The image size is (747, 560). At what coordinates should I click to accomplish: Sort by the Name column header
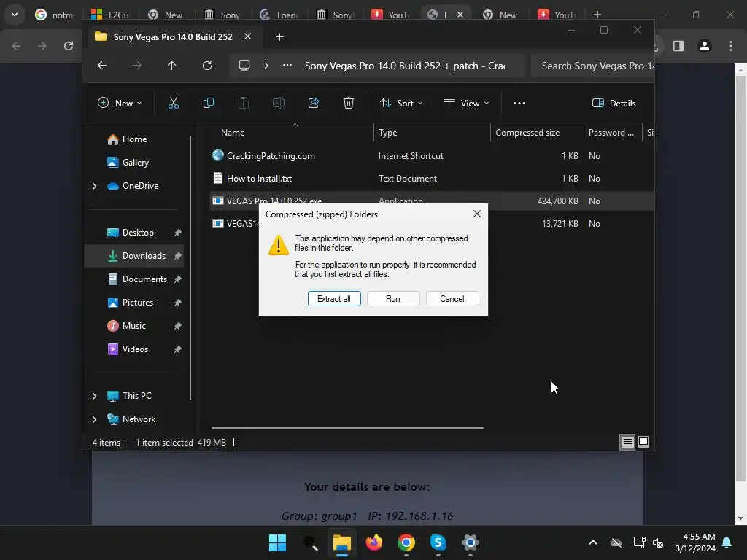point(292,133)
